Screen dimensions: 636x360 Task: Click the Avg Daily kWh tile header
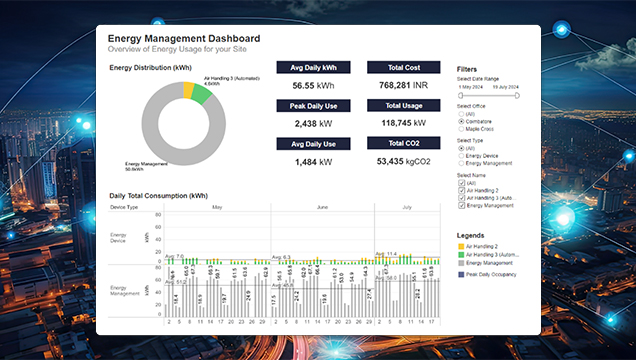pos(314,68)
